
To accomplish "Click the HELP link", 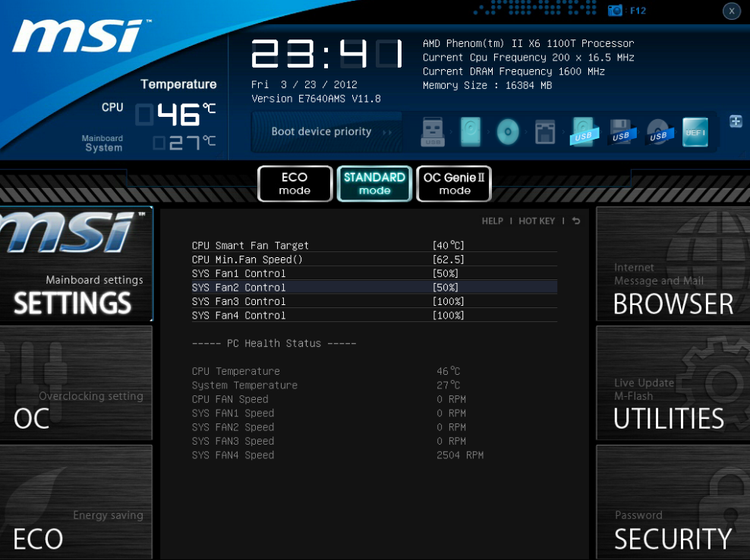I will pyautogui.click(x=492, y=221).
